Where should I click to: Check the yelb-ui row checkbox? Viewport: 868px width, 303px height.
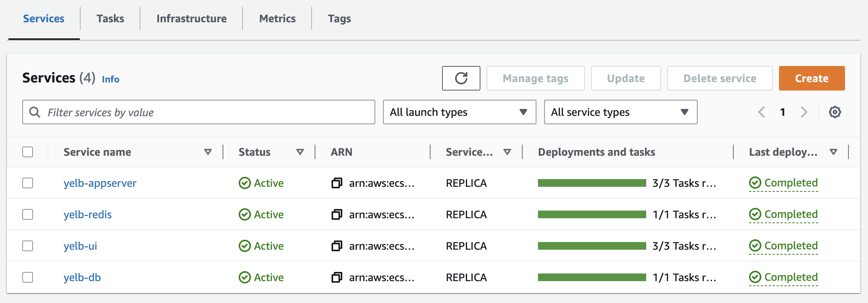click(28, 246)
